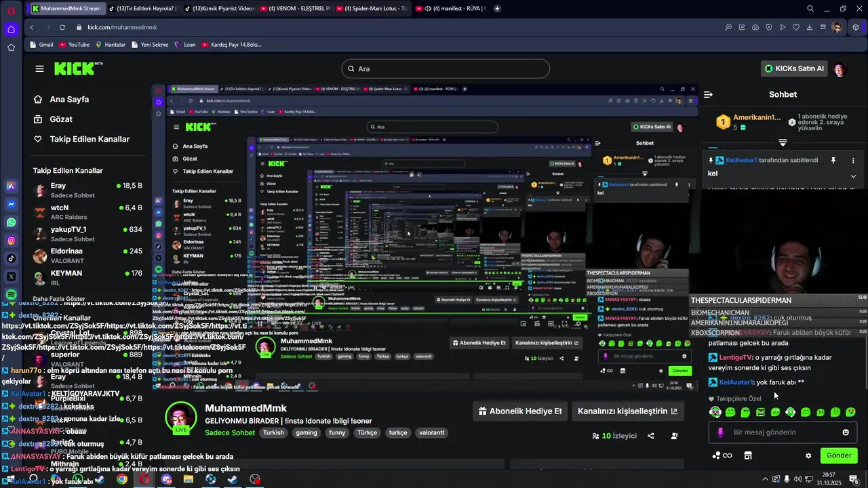Click the Bir mesaj gönderin chat input
The width and height of the screenshot is (868, 488).
pyautogui.click(x=783, y=432)
